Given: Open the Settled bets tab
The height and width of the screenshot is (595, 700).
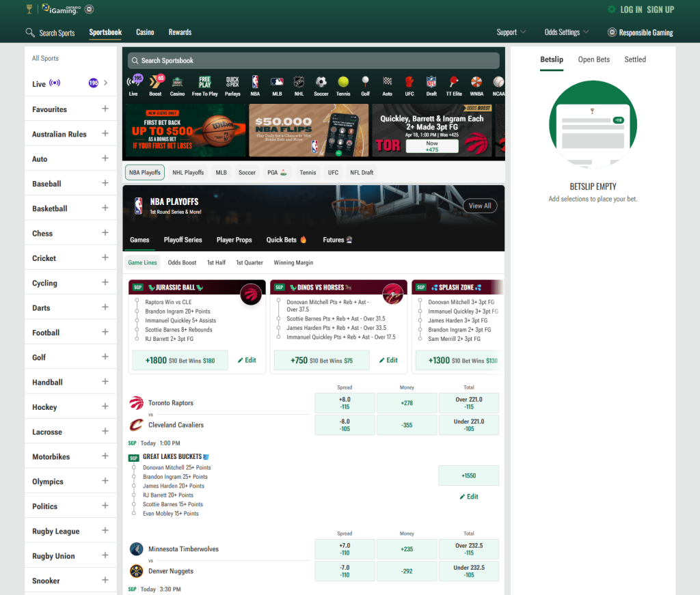Looking at the screenshot, I should pyautogui.click(x=635, y=59).
